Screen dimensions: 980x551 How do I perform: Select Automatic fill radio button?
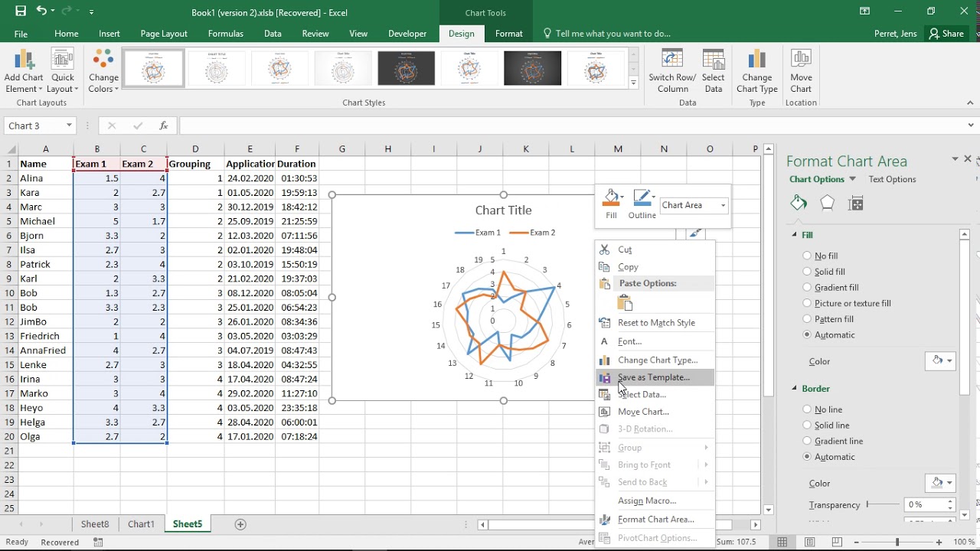click(807, 334)
